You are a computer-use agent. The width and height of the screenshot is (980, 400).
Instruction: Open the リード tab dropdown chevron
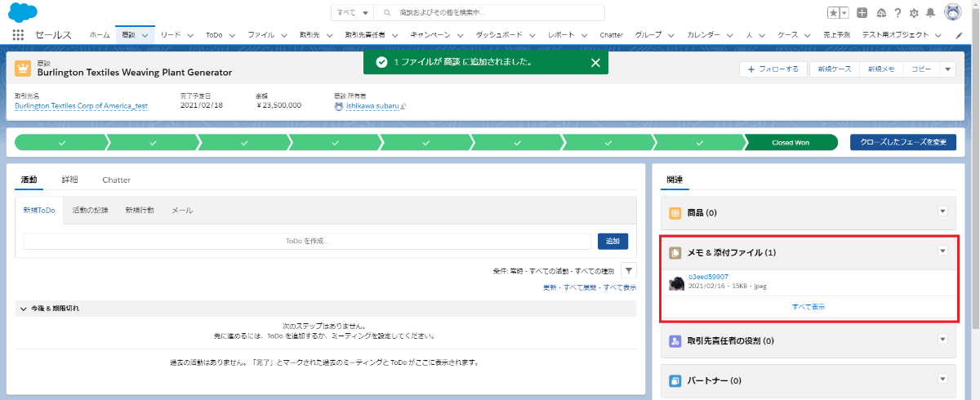coord(189,36)
